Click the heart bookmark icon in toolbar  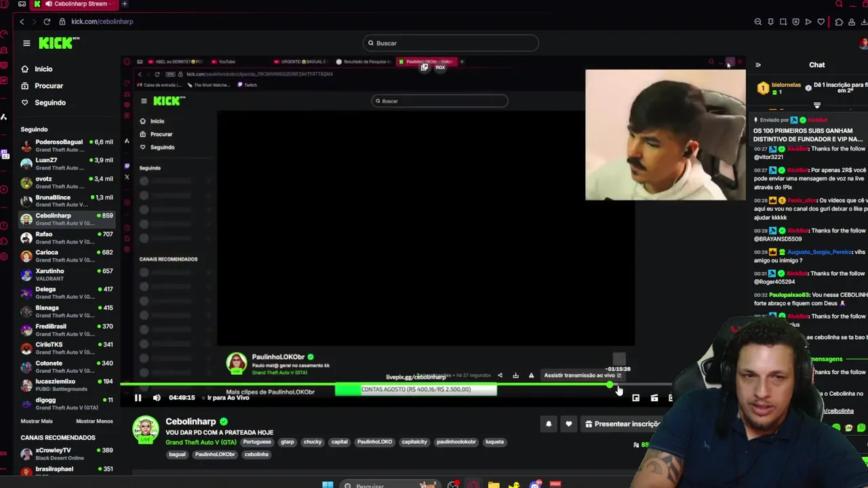coord(821,22)
